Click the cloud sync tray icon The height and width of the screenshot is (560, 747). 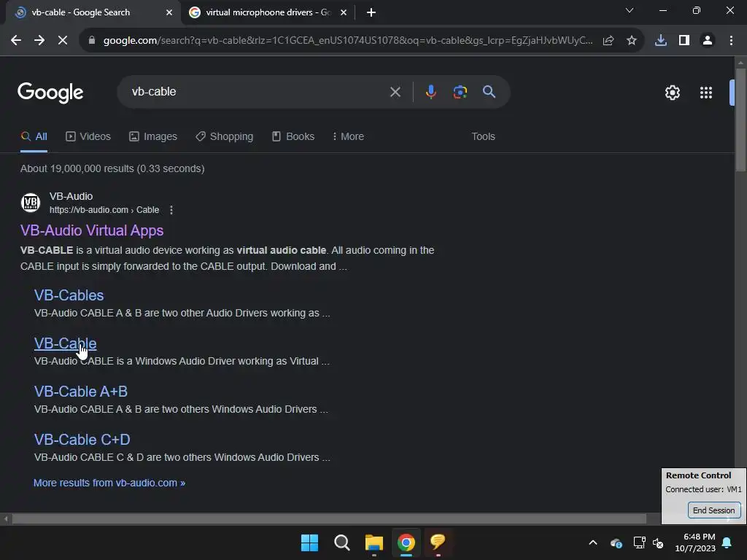[616, 542]
